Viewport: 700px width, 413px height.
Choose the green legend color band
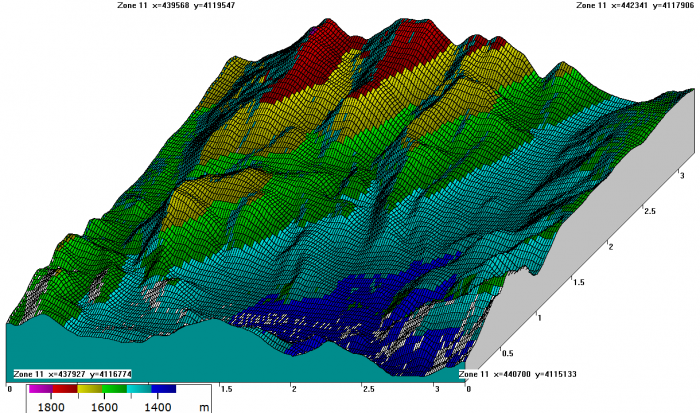pos(114,389)
